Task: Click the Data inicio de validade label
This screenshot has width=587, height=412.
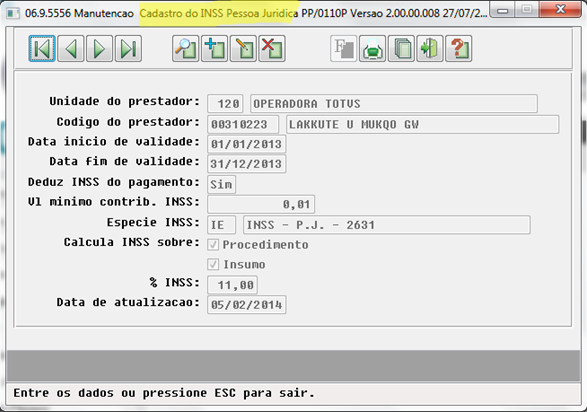Action: coord(114,142)
